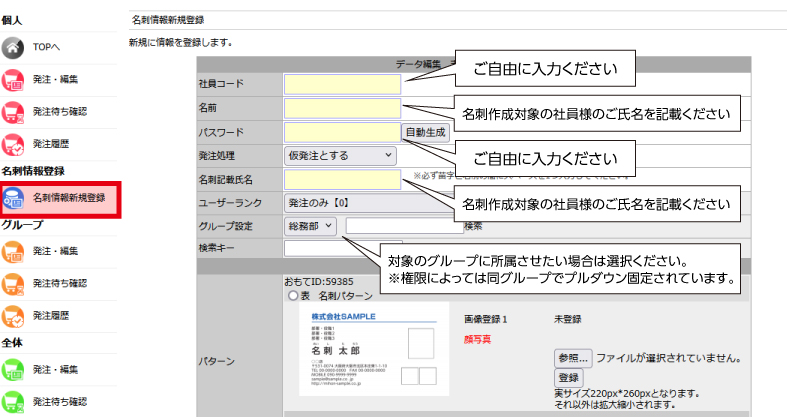
Task: Click the TOPへ home icon
Action: pyautogui.click(x=14, y=47)
